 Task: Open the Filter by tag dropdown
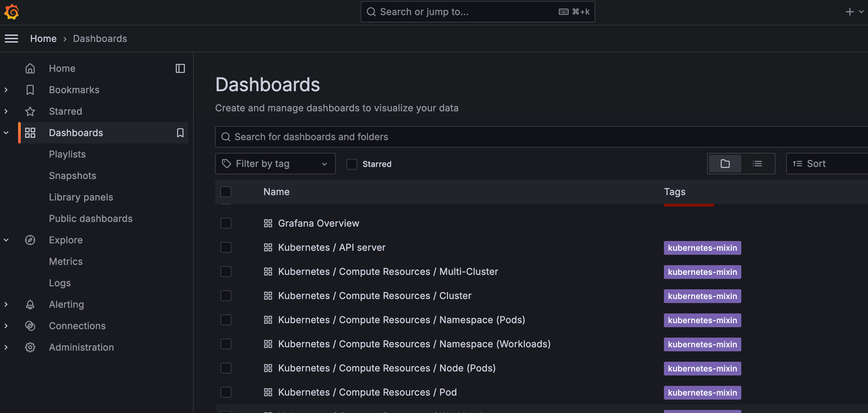pyautogui.click(x=275, y=164)
